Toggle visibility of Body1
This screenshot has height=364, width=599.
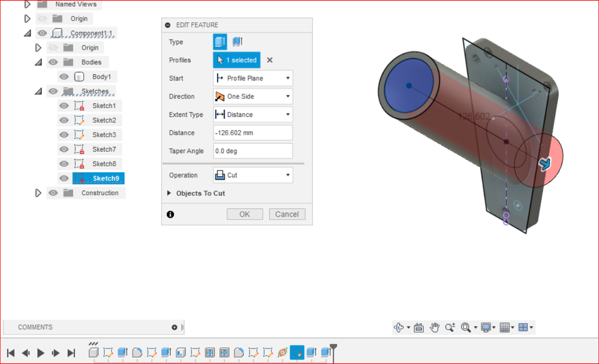(64, 77)
